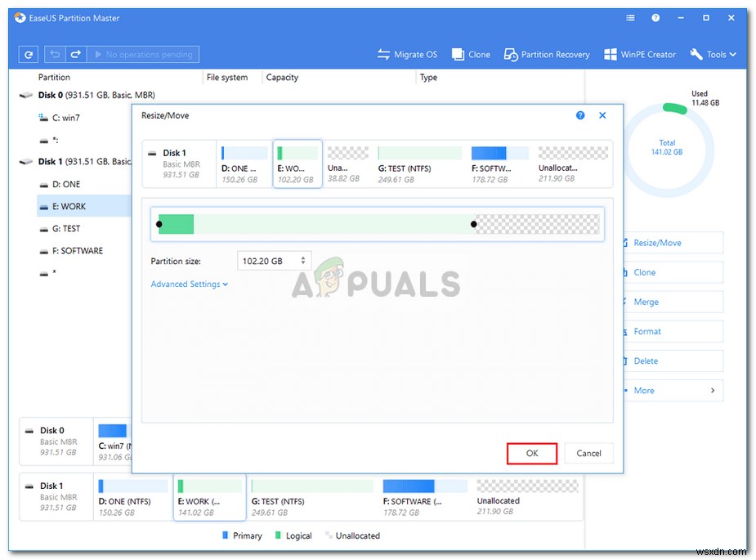756x560 pixels.
Task: Click the File system column header
Action: (227, 77)
